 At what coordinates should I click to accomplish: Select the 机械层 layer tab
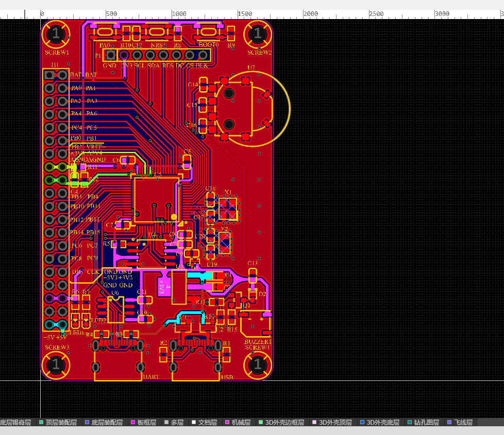[x=238, y=423]
